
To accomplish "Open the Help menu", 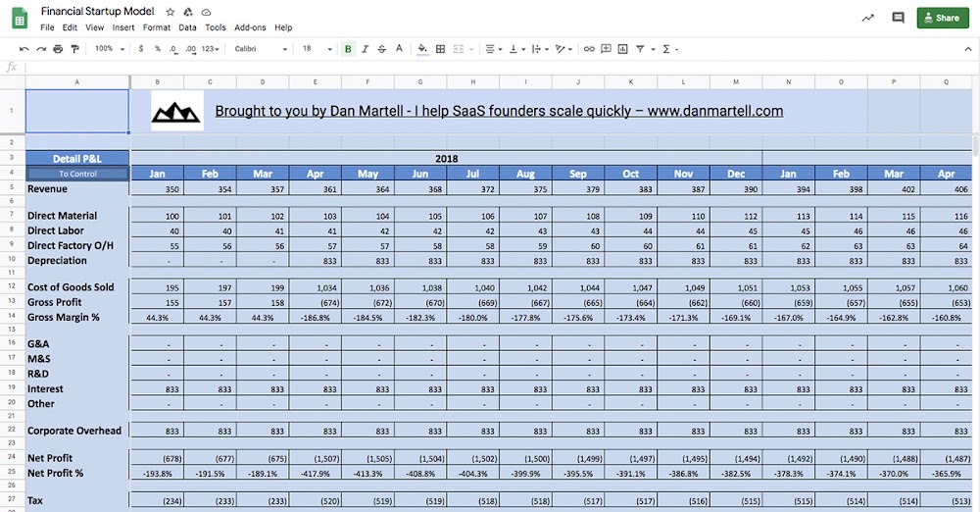I will [283, 27].
